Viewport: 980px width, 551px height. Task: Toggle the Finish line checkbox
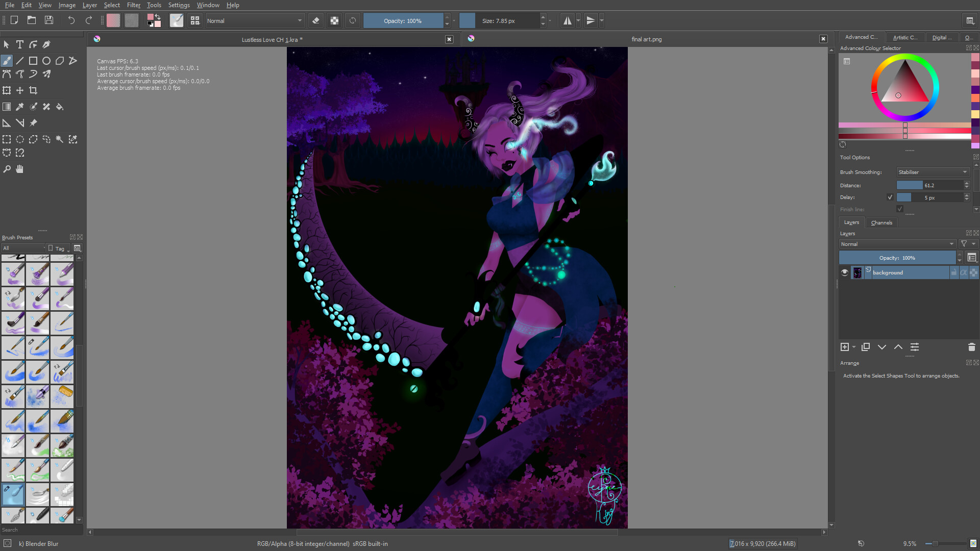[900, 209]
